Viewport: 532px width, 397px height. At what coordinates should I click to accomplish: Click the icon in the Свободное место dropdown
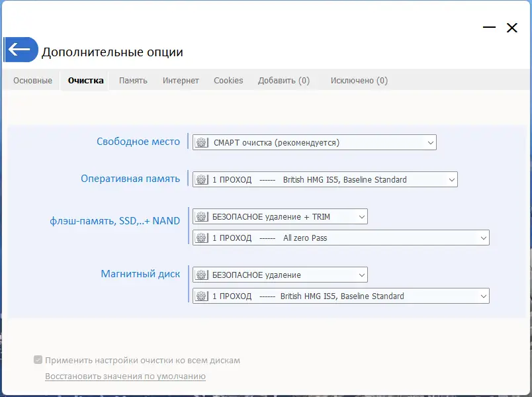tap(202, 142)
